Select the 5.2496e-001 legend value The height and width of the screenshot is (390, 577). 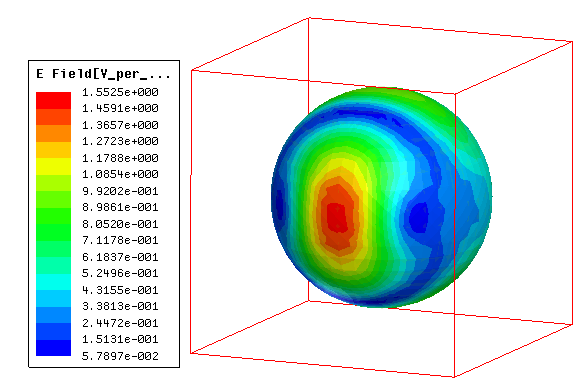coord(120,273)
